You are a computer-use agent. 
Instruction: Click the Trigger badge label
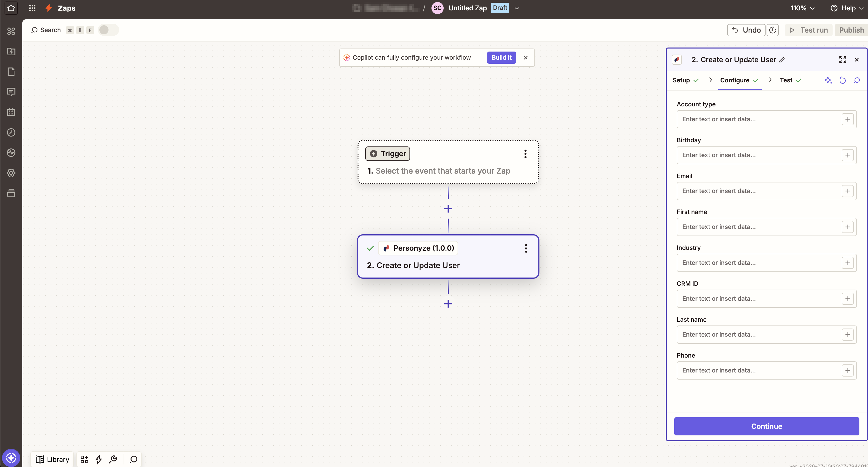click(x=387, y=154)
